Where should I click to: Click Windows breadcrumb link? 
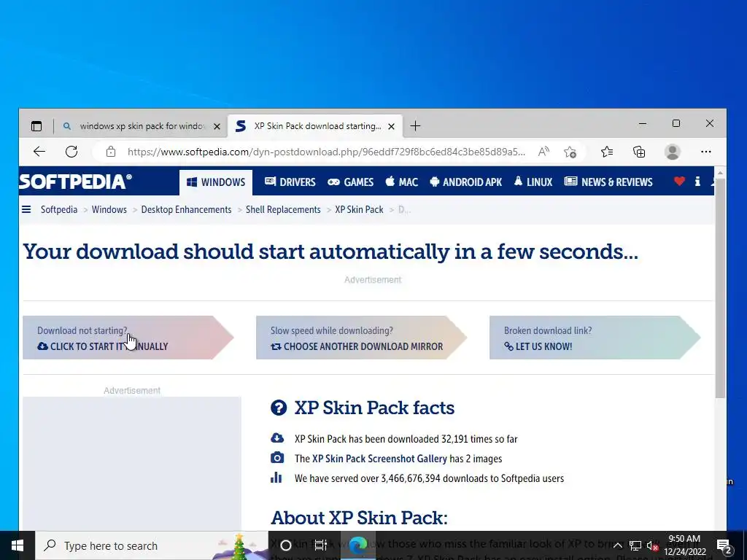109,209
